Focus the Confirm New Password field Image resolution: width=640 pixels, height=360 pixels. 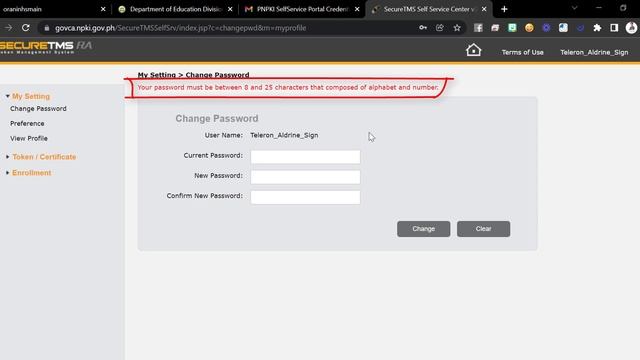[x=305, y=197]
